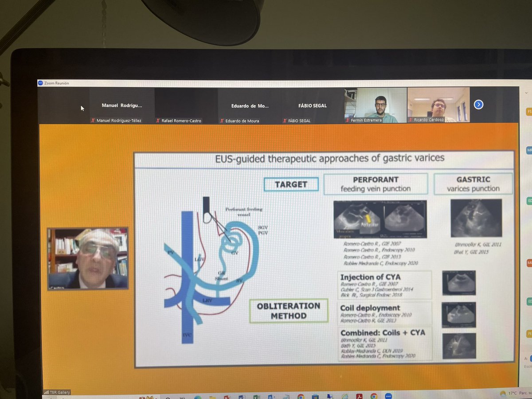This screenshot has height=399, width=532.
Task: Click ultrasound image beside Injection of CYA
Action: tap(459, 283)
